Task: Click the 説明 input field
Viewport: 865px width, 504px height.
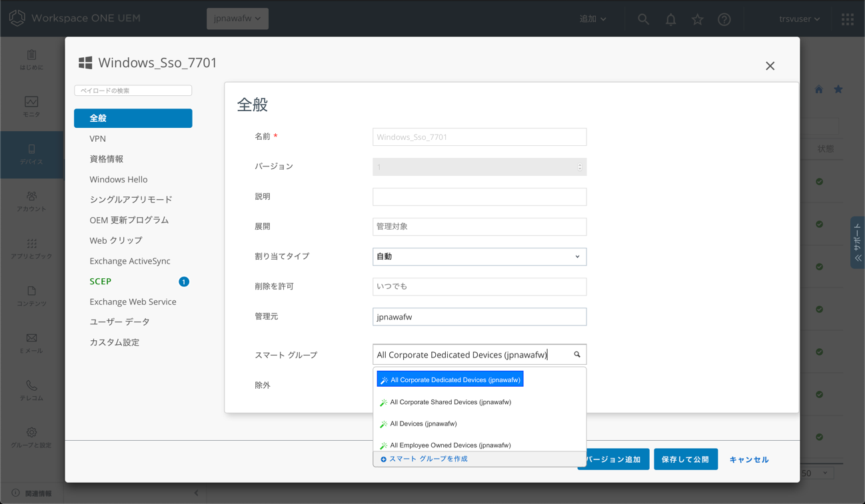Action: coord(479,197)
